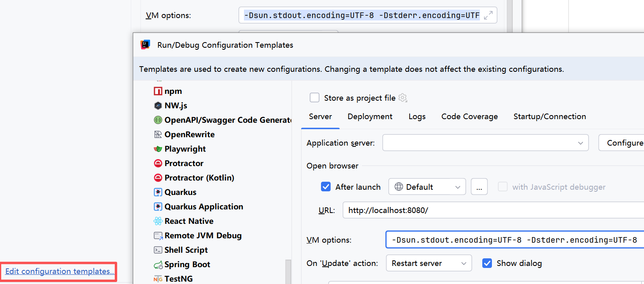
Task: Toggle the Show dialog checkbox
Action: 487,263
